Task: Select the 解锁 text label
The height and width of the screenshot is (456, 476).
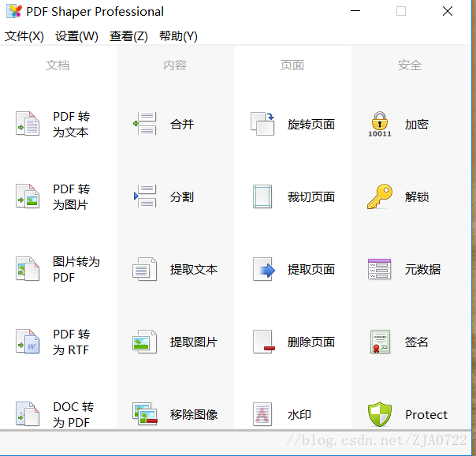Action: click(416, 197)
